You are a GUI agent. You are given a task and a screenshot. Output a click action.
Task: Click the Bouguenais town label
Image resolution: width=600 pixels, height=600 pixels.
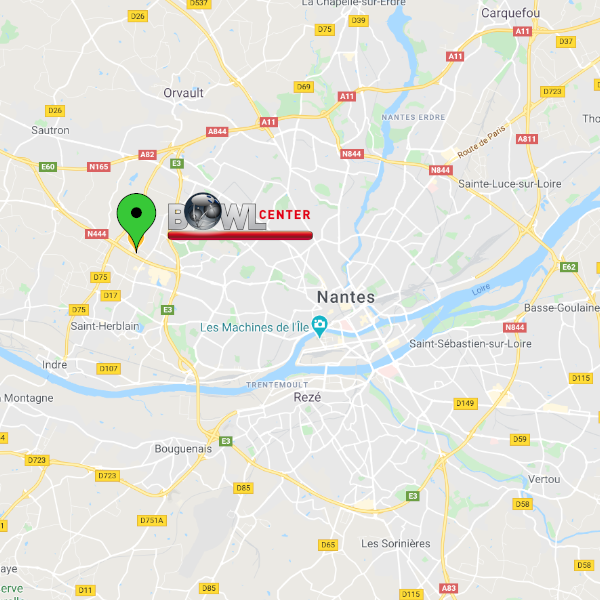(x=183, y=449)
